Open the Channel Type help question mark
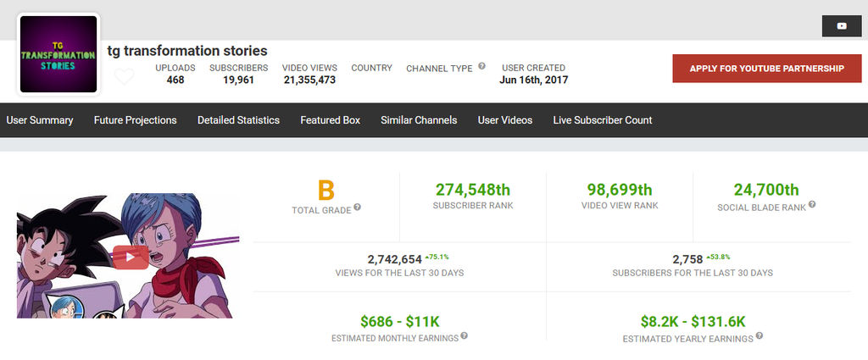Image resolution: width=868 pixels, height=360 pixels. (x=481, y=66)
